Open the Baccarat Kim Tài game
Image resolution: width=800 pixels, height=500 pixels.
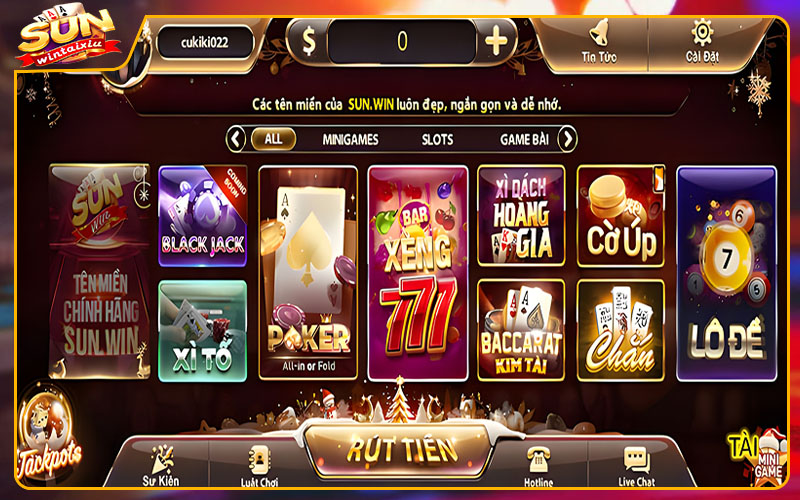[x=521, y=330]
